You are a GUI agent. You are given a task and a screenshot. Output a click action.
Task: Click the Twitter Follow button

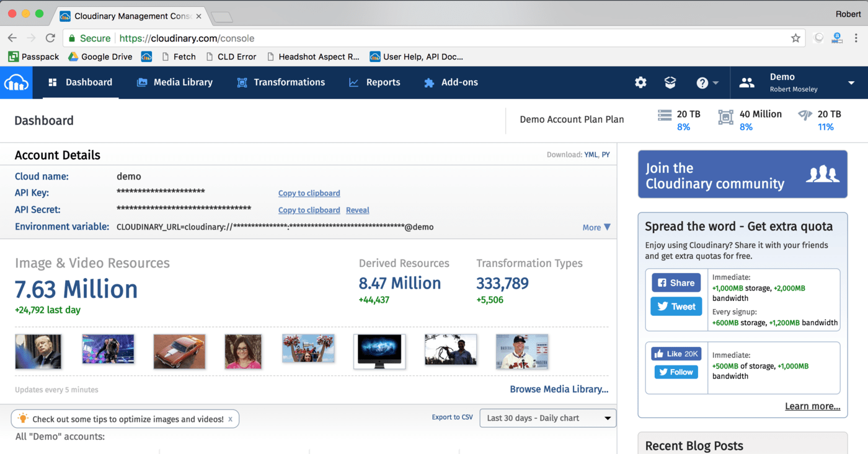click(676, 372)
